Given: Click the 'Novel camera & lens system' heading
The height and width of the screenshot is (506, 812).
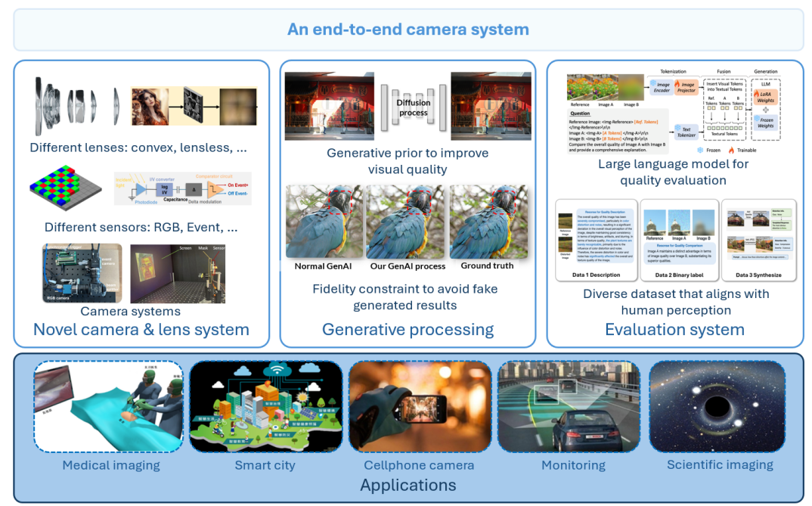Looking at the screenshot, I should click(141, 330).
